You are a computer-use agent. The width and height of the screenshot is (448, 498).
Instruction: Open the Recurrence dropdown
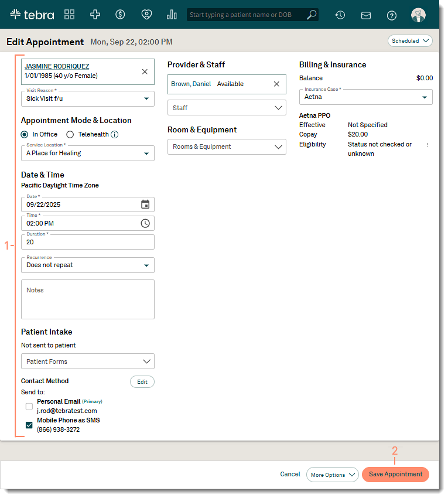[x=88, y=265]
